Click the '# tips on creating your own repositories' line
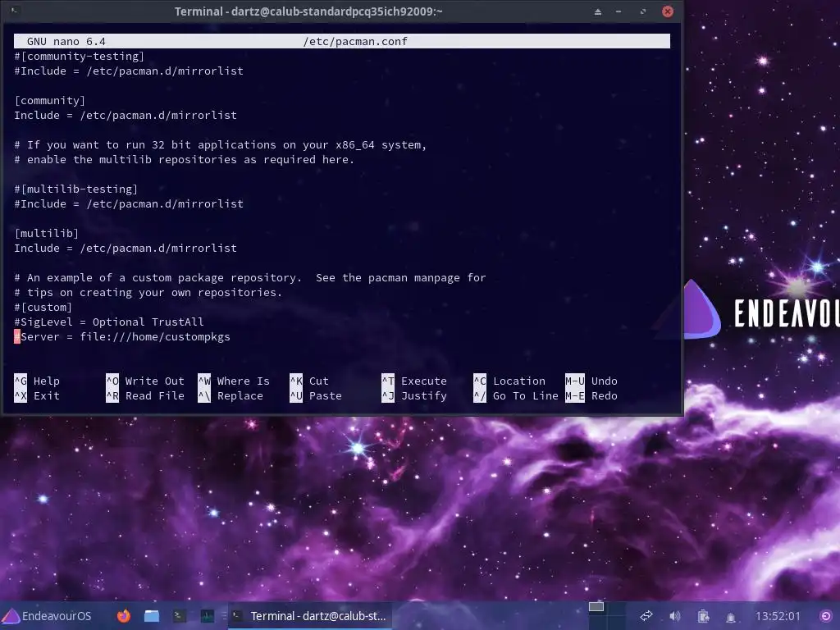The width and height of the screenshot is (840, 630). pyautogui.click(x=148, y=293)
